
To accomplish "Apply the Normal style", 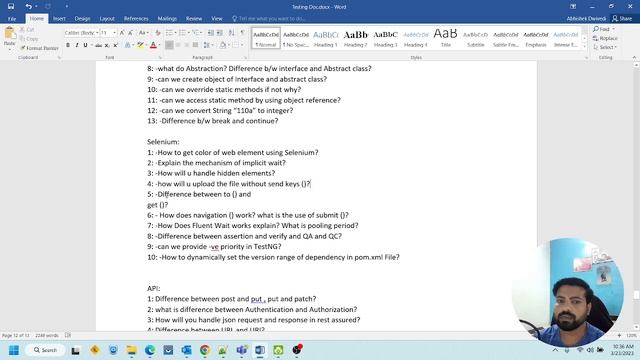I will (266, 38).
